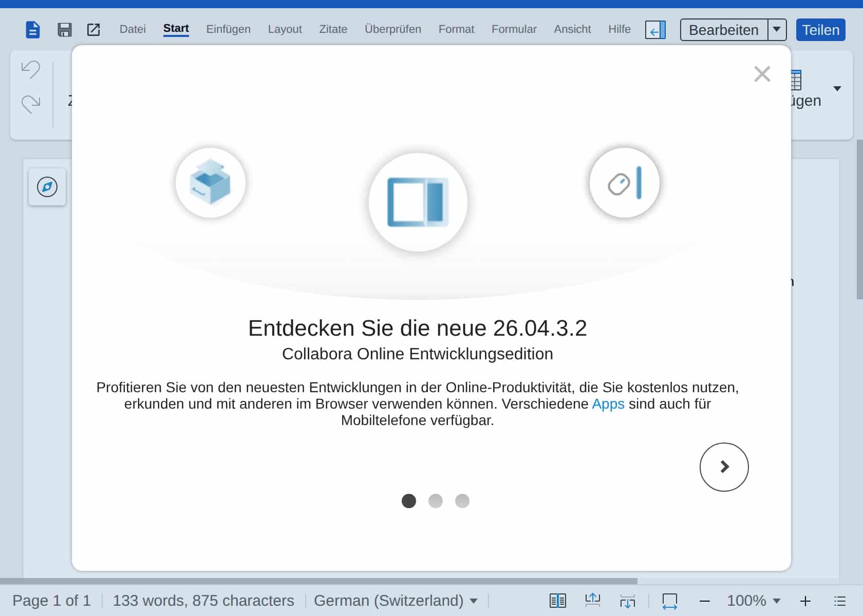863x616 pixels.
Task: Click the horizontal scrollbar thumb
Action: tap(318, 581)
